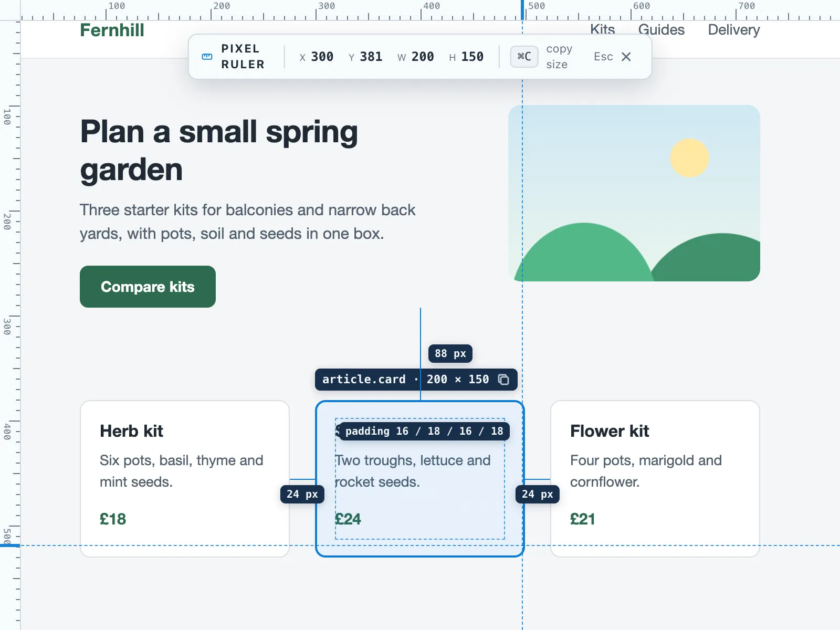Screen dimensions: 840x630
Task: Click the £18 price
Action: 113,519
